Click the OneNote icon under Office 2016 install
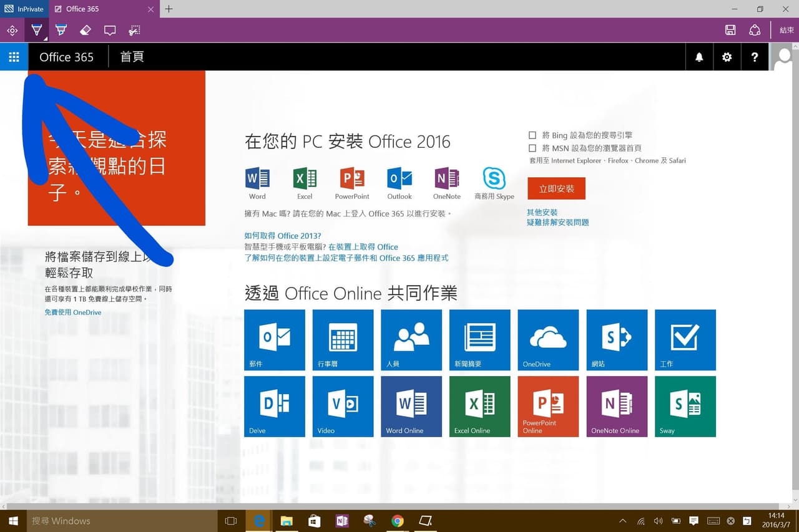 tap(447, 178)
